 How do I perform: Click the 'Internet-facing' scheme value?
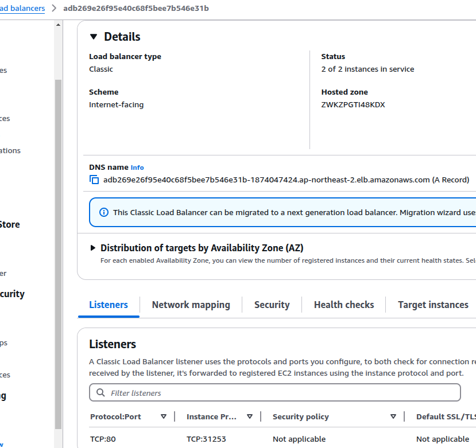pos(116,104)
